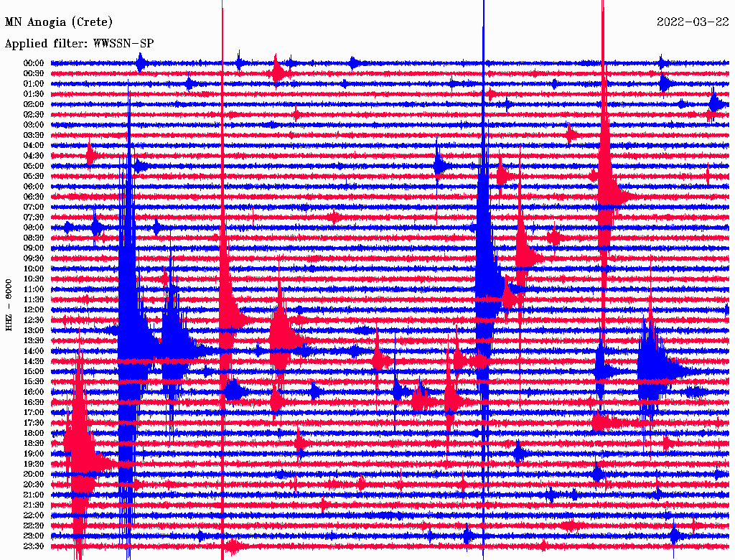
Task: Select the 17:00 time row label
Action: 34,413
